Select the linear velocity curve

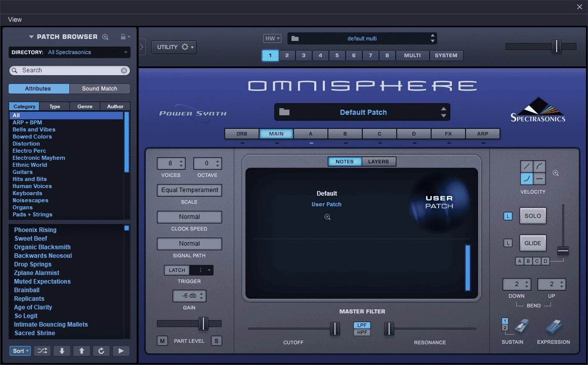526,166
